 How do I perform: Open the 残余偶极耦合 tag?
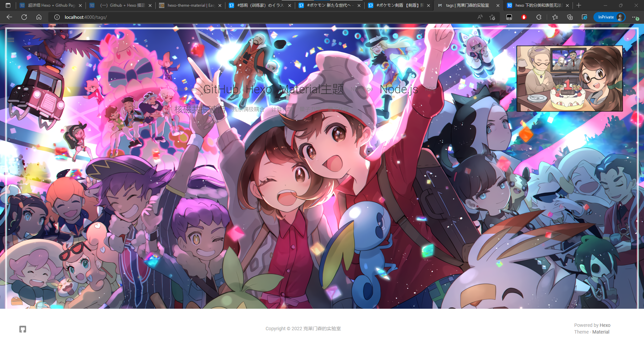coord(248,109)
